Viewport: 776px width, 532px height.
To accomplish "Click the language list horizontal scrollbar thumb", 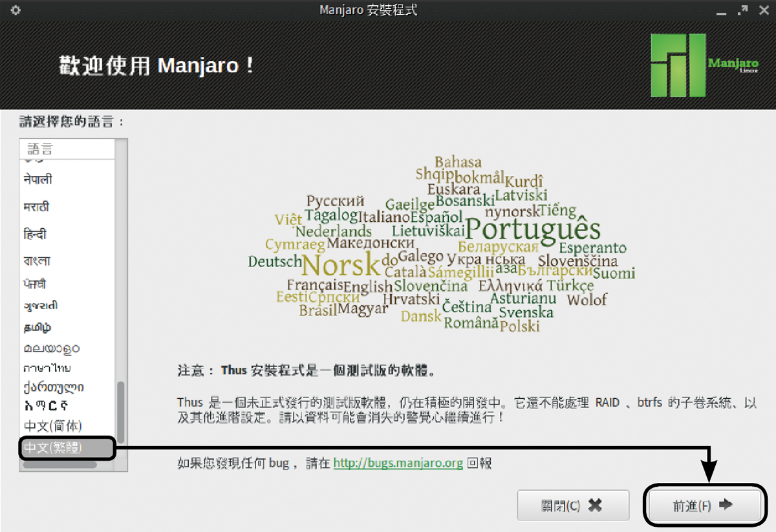I will tap(59, 464).
